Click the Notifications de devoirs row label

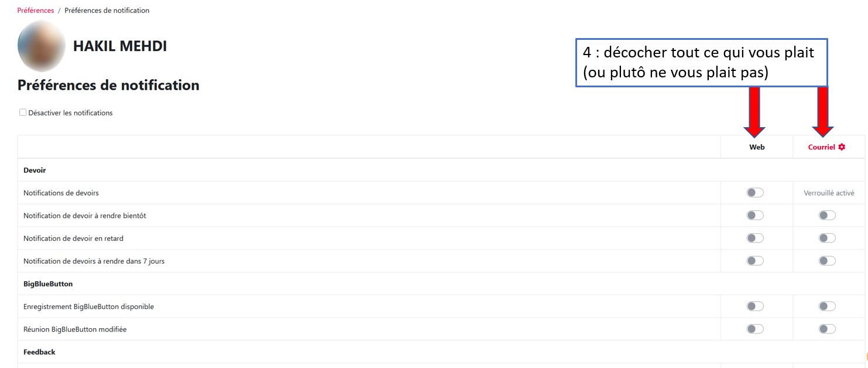(61, 193)
